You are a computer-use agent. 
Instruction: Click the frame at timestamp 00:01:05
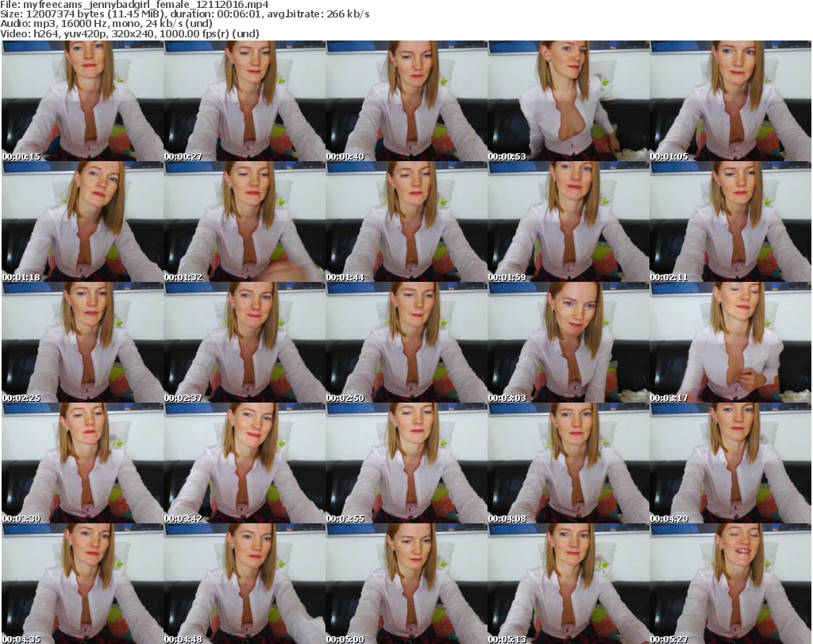click(x=730, y=102)
